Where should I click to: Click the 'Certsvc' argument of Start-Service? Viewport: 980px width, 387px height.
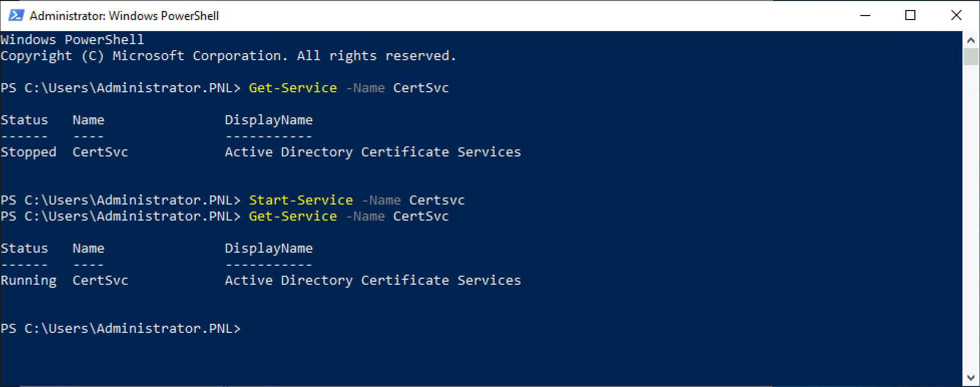(437, 200)
